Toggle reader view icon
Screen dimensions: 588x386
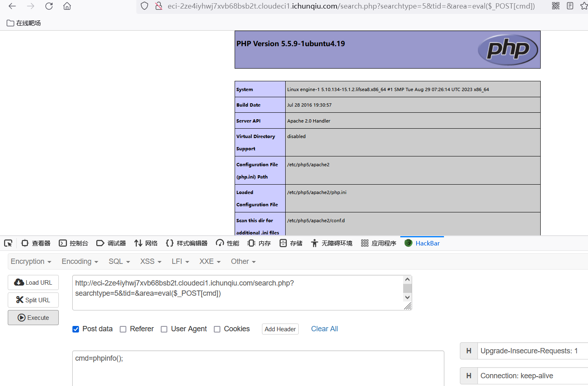click(x=570, y=6)
